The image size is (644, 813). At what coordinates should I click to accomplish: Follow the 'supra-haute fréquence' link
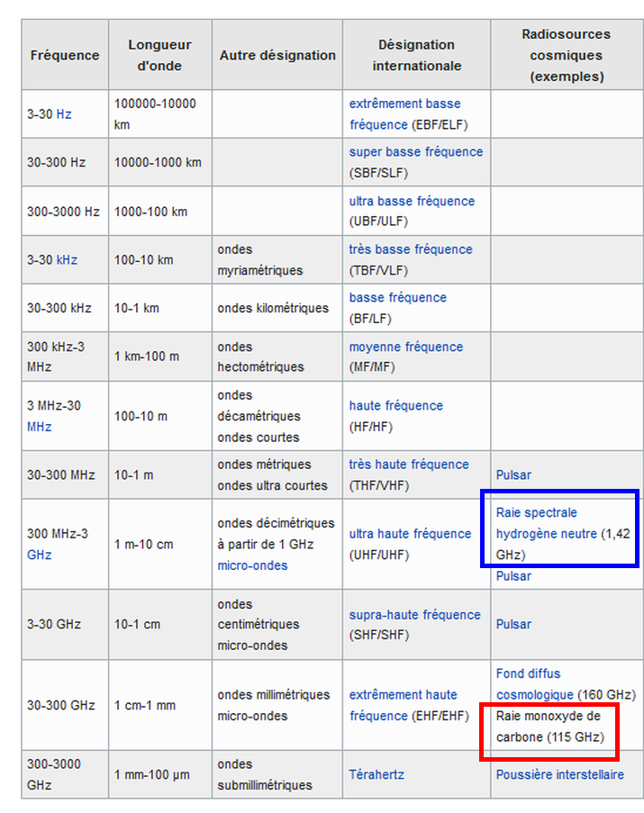tap(415, 615)
